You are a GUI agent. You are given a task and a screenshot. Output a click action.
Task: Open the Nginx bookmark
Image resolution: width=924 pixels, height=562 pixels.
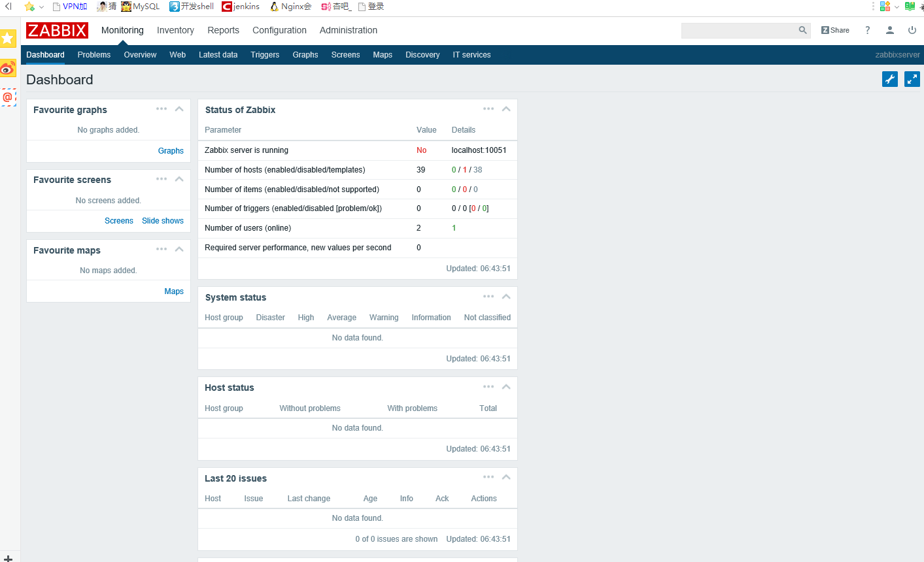click(291, 7)
